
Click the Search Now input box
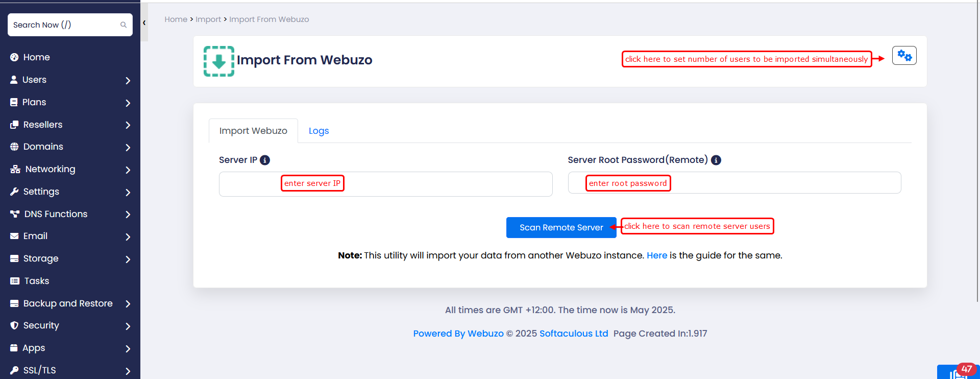[70, 25]
